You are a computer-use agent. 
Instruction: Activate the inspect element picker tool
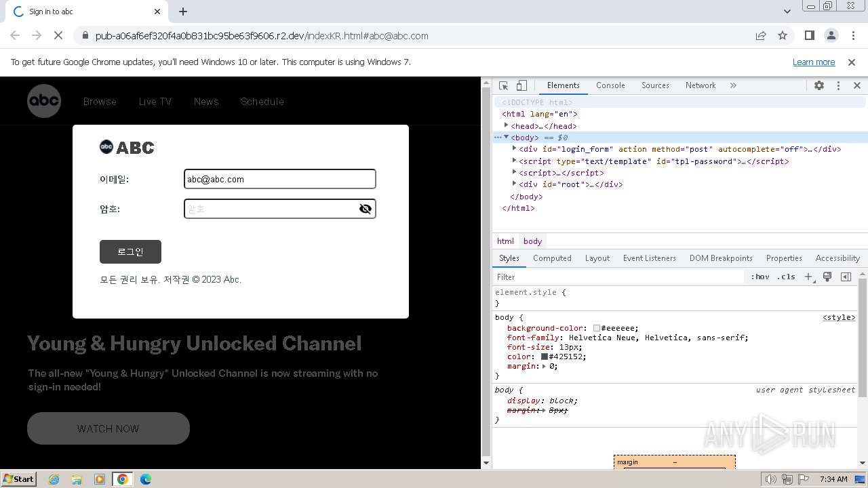(503, 85)
